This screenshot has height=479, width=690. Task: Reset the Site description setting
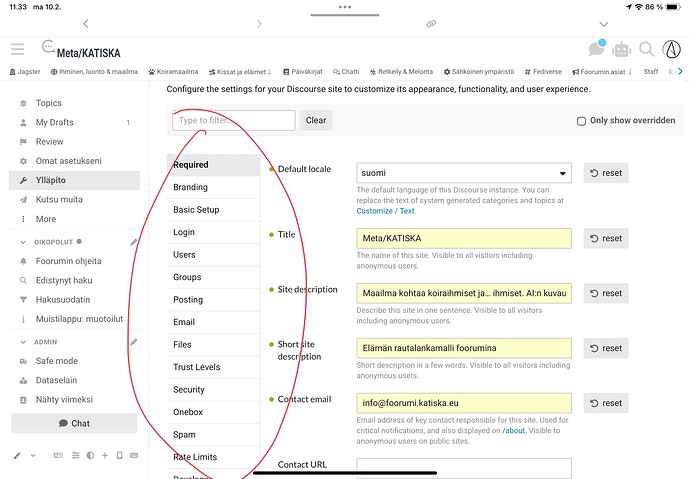tap(606, 293)
